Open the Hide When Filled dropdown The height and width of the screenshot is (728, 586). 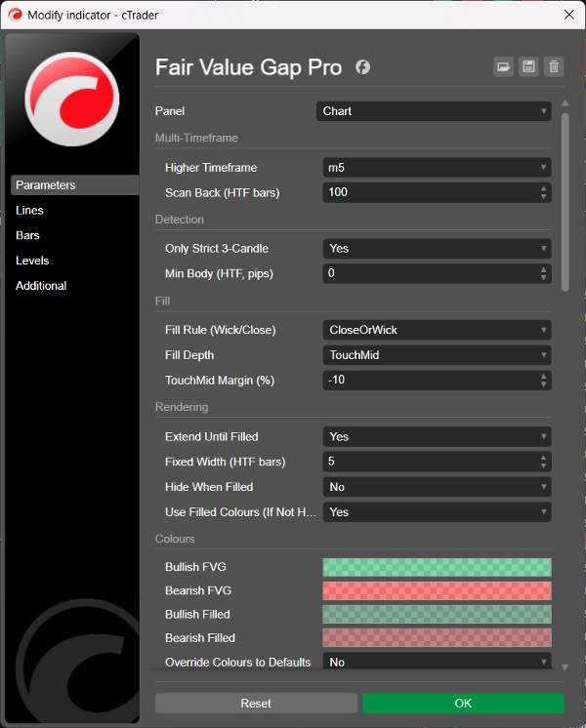(x=437, y=487)
